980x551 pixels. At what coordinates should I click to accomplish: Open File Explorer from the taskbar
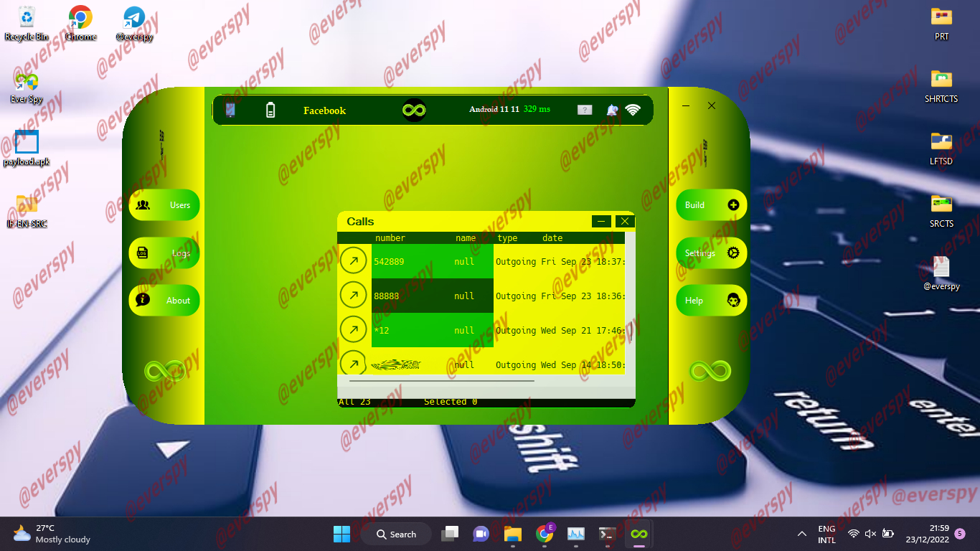point(512,534)
